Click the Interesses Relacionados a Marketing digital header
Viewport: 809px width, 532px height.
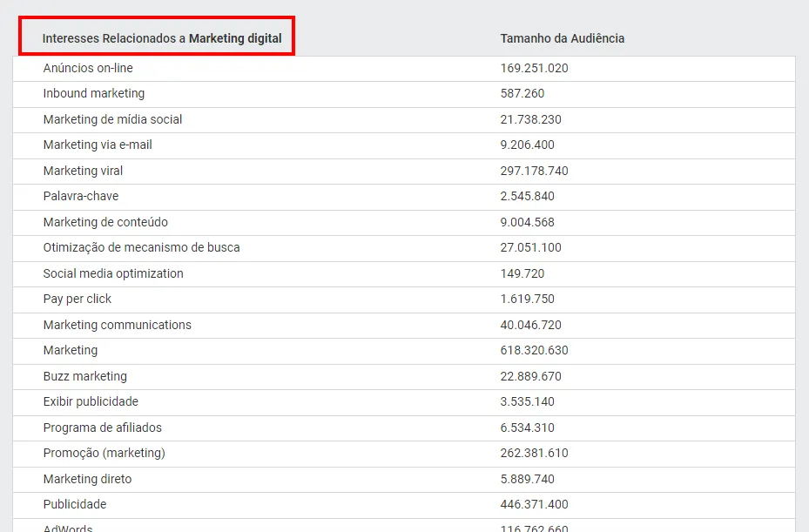[162, 38]
